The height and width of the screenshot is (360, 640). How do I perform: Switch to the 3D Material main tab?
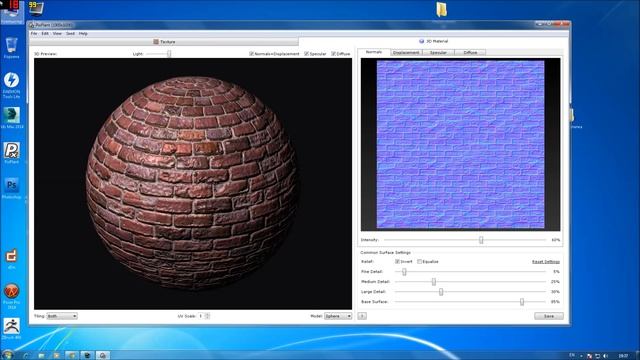[x=433, y=41]
